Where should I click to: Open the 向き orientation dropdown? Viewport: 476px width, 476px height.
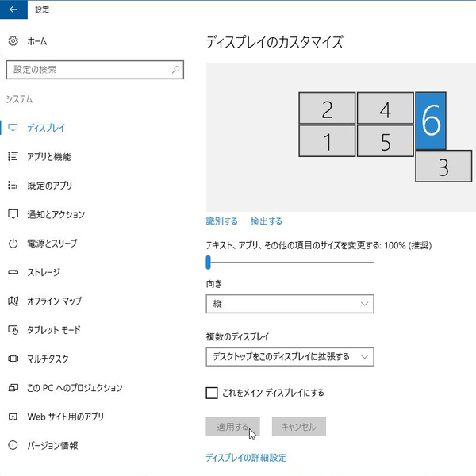coord(290,304)
